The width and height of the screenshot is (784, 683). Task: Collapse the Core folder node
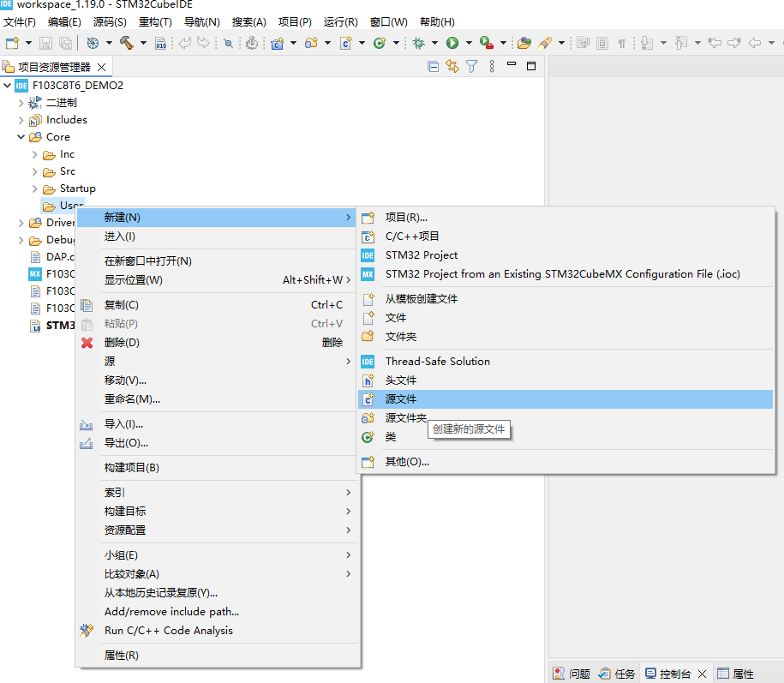point(21,137)
